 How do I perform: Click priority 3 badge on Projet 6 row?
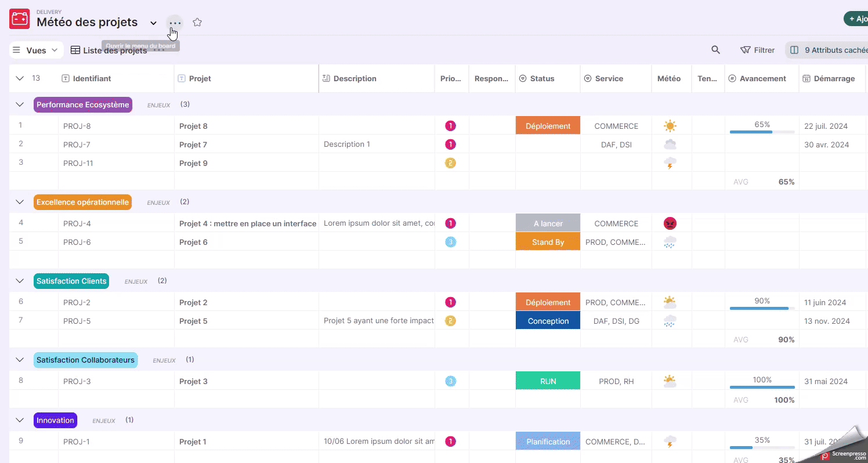(x=450, y=242)
